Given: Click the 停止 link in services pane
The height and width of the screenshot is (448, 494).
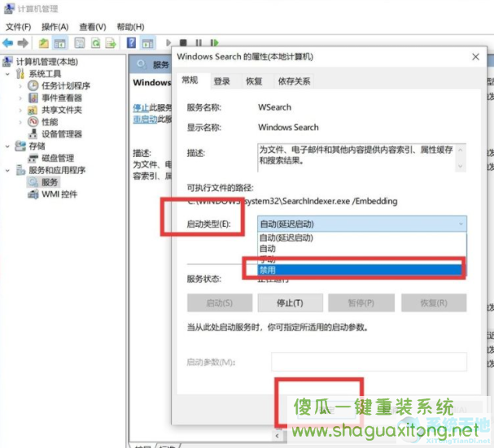Looking at the screenshot, I should (x=141, y=108).
